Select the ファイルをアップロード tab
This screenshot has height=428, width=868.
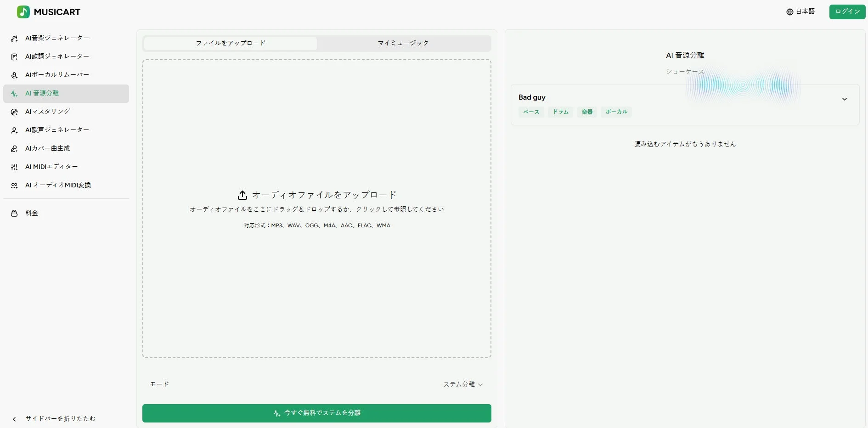click(x=230, y=43)
